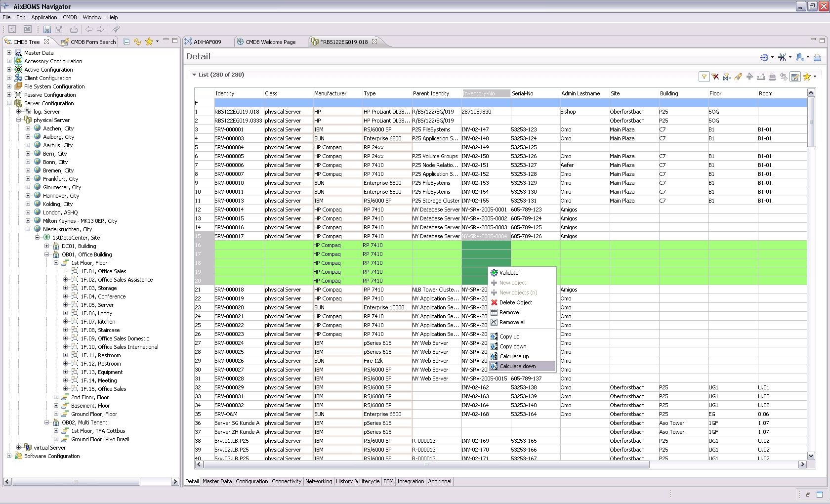Click the remove filter icon with red X
The width and height of the screenshot is (830, 504).
point(715,77)
